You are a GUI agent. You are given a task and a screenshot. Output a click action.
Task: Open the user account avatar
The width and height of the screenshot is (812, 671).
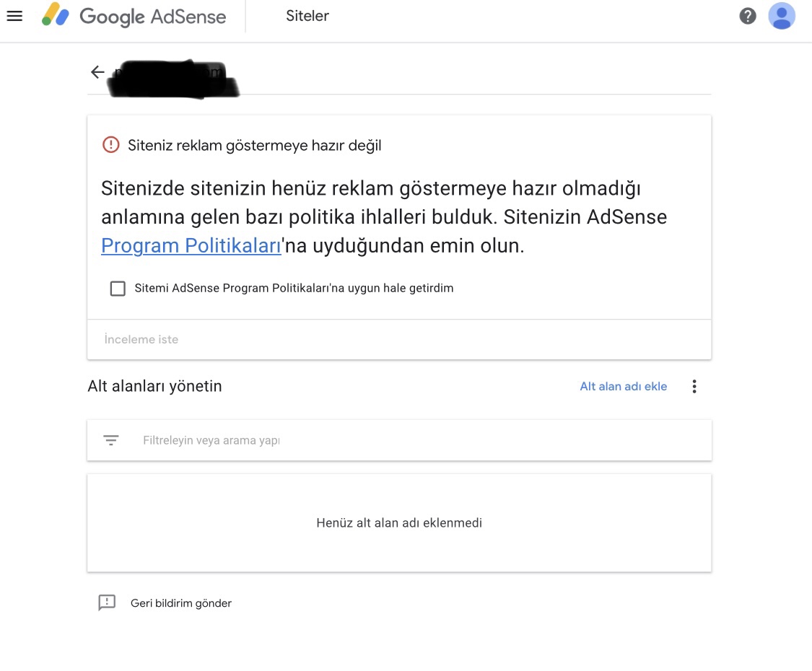782,16
